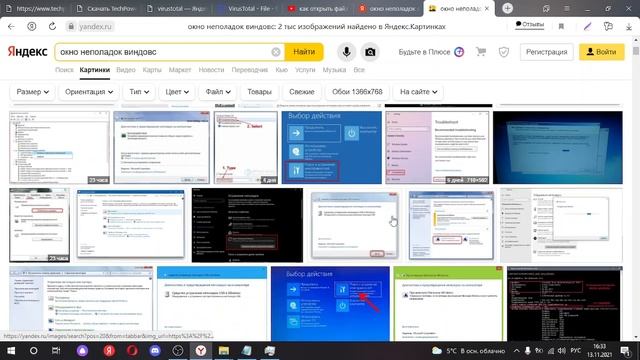Switch to the Переводчик tab
Screen dimensions: 640x360
coord(249,70)
